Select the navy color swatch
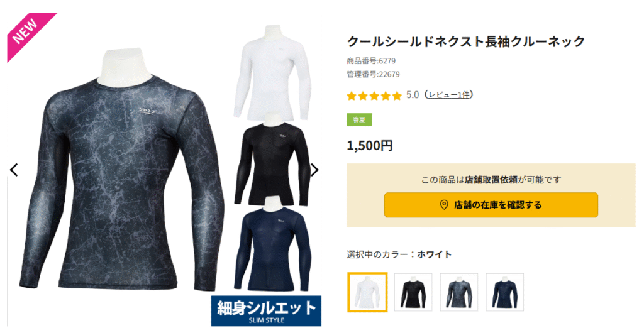 (x=505, y=292)
